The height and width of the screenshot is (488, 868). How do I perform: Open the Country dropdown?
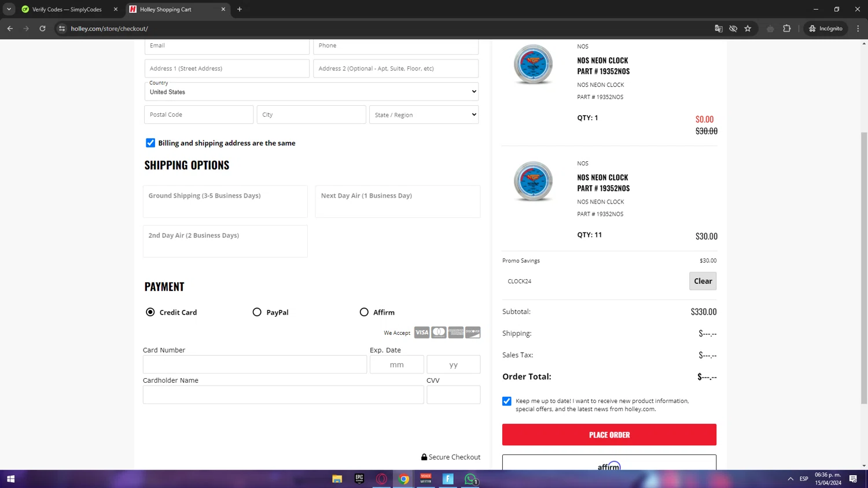pos(311,91)
